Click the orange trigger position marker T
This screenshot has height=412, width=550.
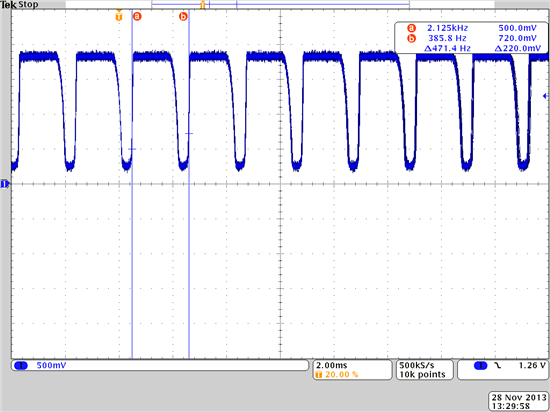[x=119, y=16]
